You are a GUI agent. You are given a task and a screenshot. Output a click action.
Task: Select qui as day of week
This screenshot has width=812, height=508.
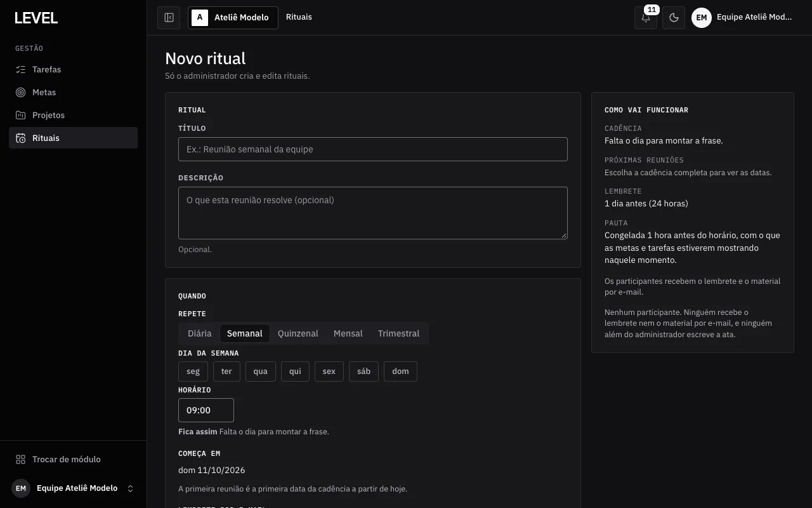point(295,371)
